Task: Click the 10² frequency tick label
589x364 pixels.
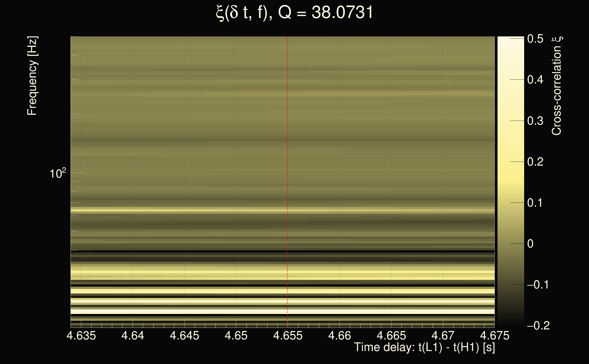Action: click(58, 173)
